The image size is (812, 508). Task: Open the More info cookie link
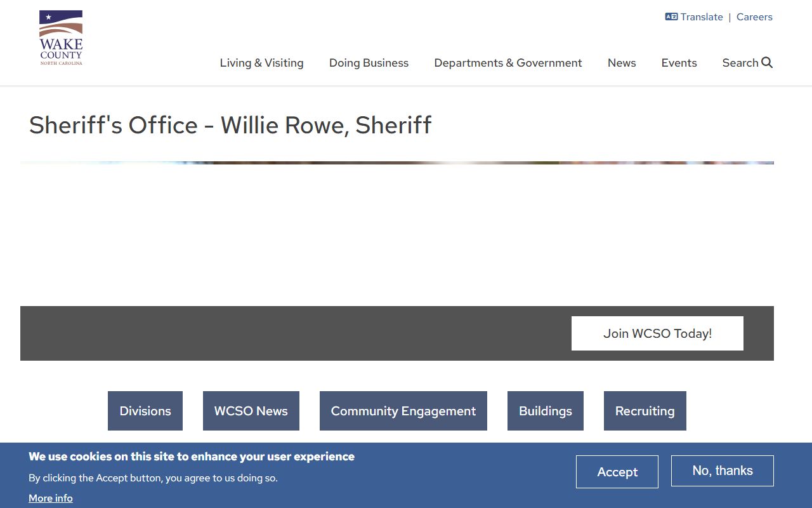[51, 498]
